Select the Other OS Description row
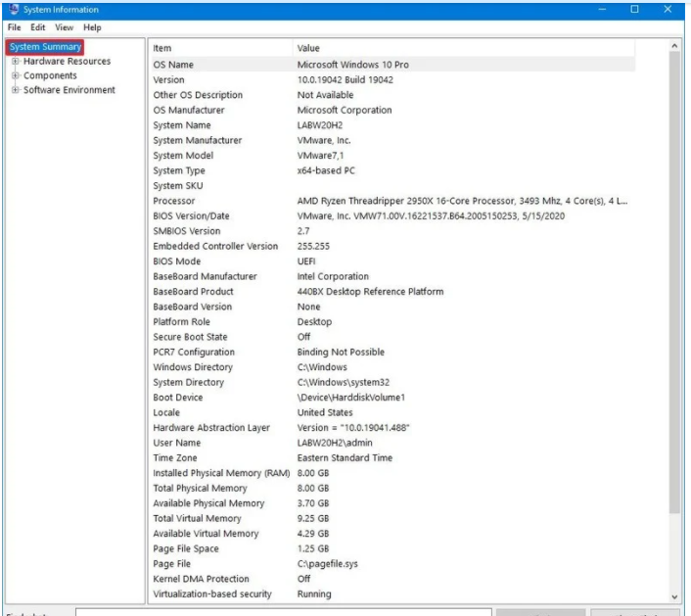This screenshot has width=691, height=616. click(392, 95)
